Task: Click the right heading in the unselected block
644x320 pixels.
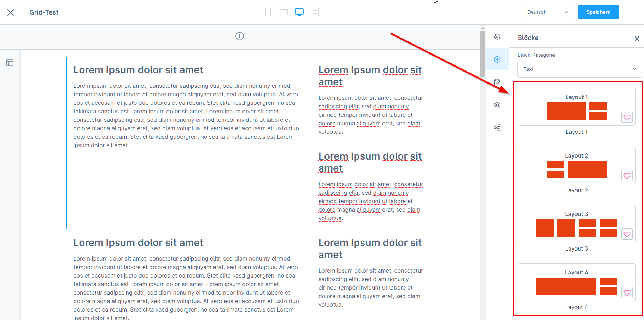Action: [370, 248]
